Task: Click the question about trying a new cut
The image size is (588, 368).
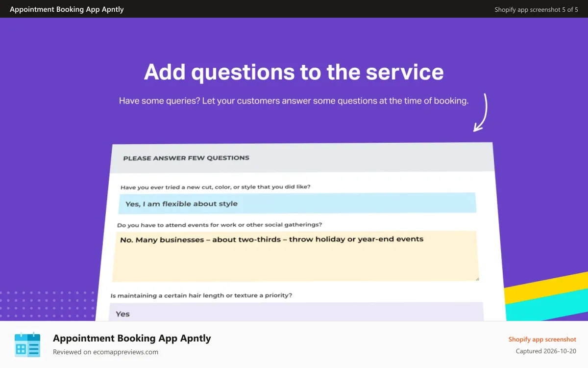Action: pyautogui.click(x=216, y=187)
